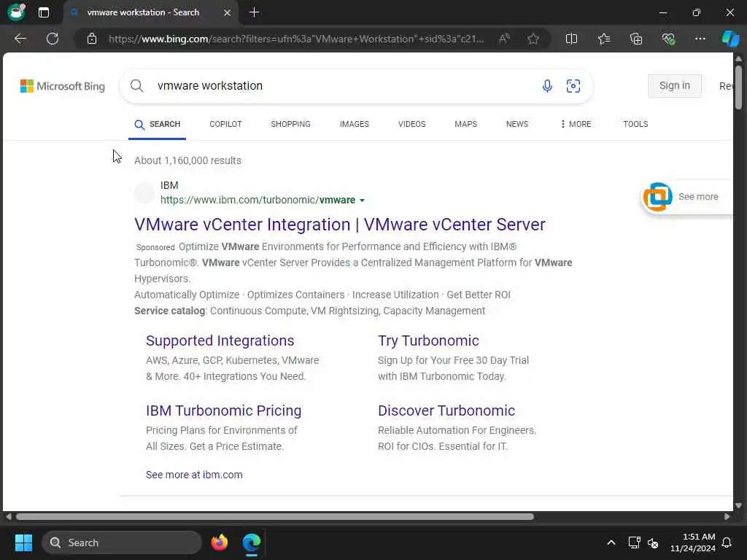747x560 pixels.
Task: Click the muted volume tray icon
Action: (x=653, y=542)
